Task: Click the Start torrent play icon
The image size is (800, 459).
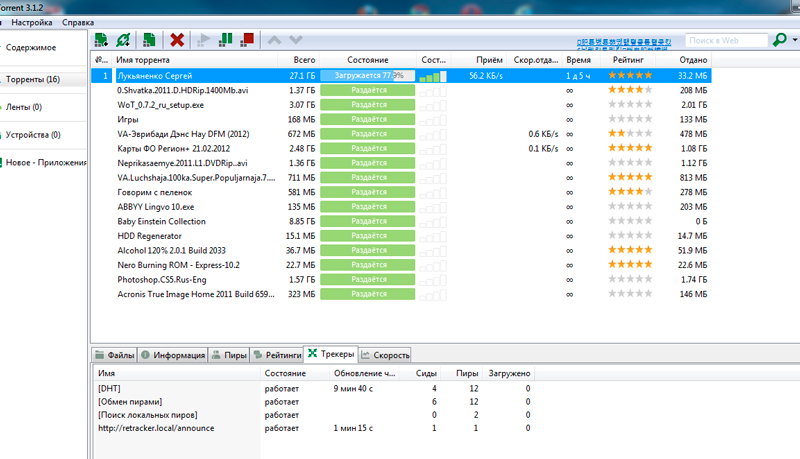Action: pyautogui.click(x=203, y=40)
